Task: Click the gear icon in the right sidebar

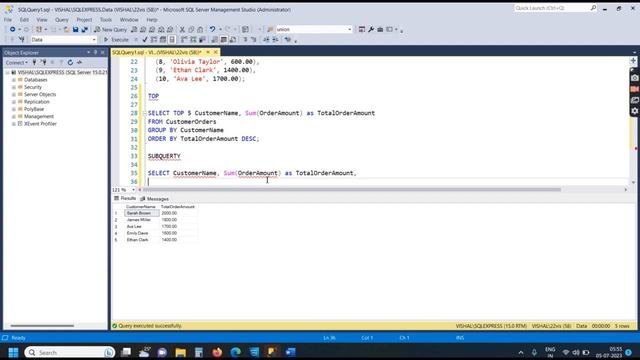Action: coord(635,111)
